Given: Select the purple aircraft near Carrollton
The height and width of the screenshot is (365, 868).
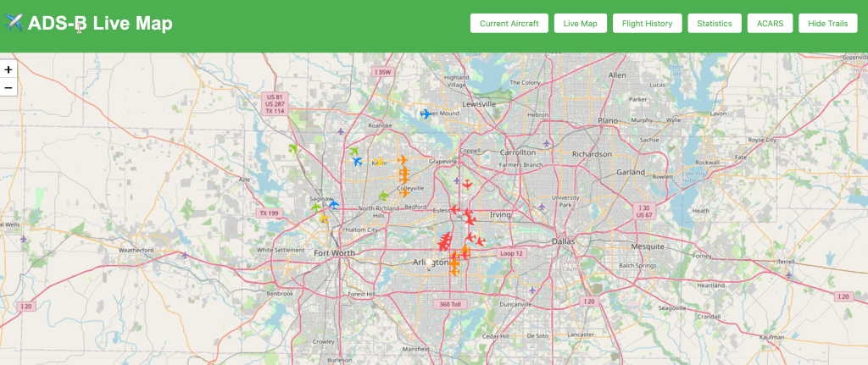Looking at the screenshot, I should 547,143.
